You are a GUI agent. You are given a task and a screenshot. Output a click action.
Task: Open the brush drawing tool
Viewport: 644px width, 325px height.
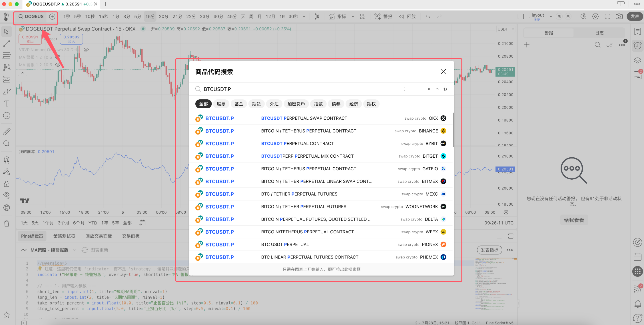(7, 92)
